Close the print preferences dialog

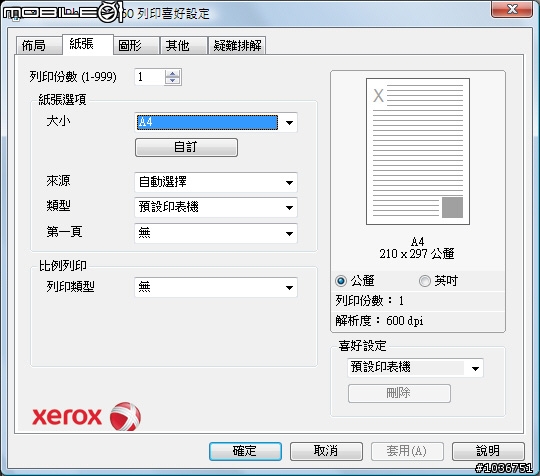click(x=512, y=9)
